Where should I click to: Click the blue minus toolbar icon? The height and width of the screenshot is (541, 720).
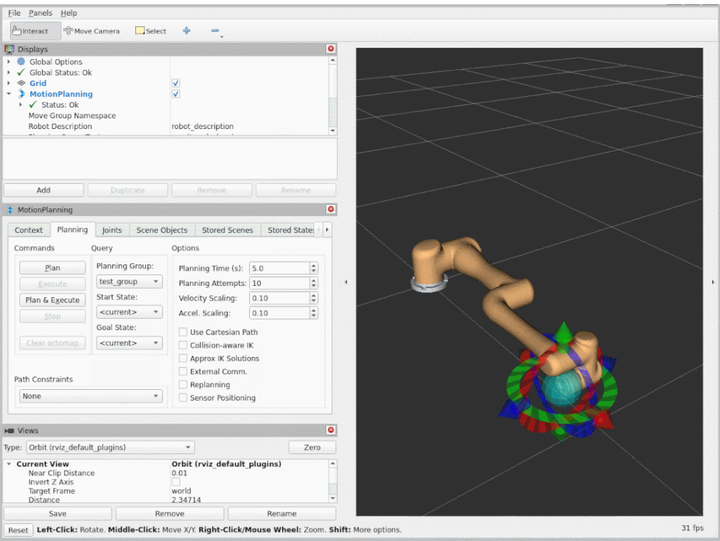click(215, 31)
